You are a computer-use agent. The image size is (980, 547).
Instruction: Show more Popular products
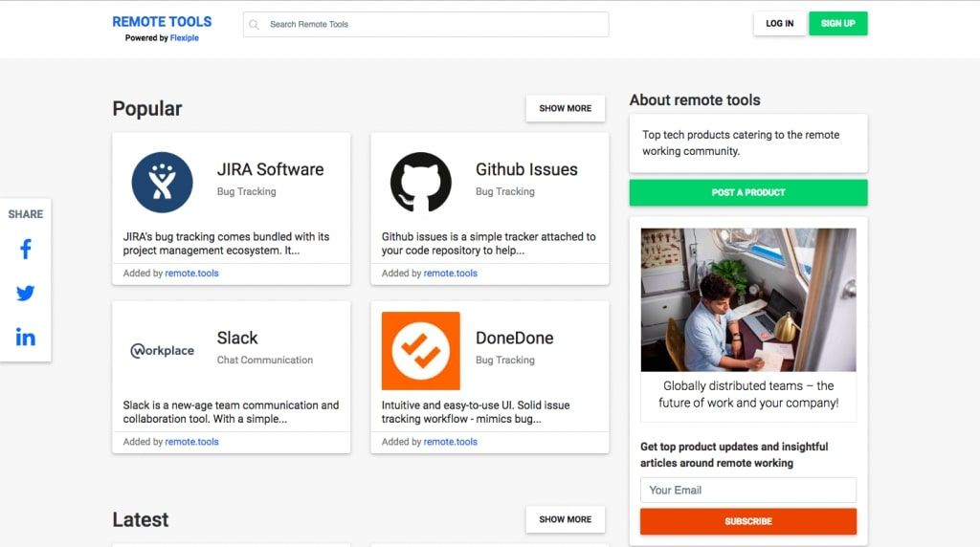(x=565, y=108)
